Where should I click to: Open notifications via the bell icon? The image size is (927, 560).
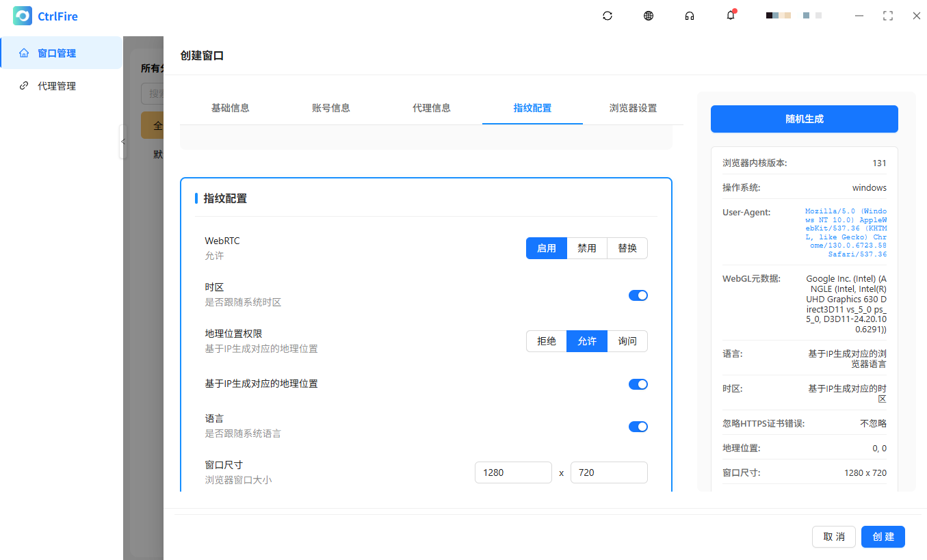(x=731, y=15)
